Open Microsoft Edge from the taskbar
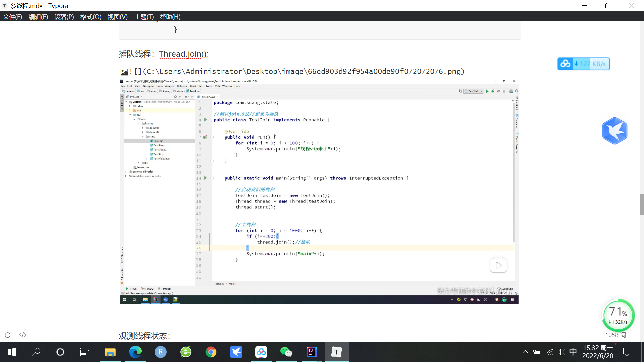 (x=136, y=352)
